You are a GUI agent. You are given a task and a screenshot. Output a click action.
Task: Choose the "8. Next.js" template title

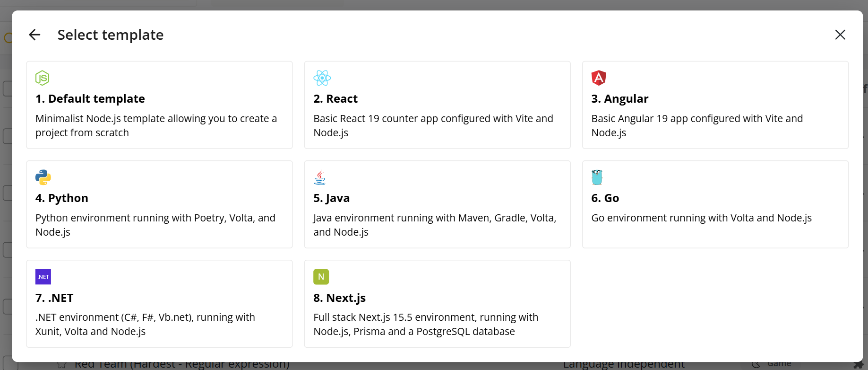340,298
